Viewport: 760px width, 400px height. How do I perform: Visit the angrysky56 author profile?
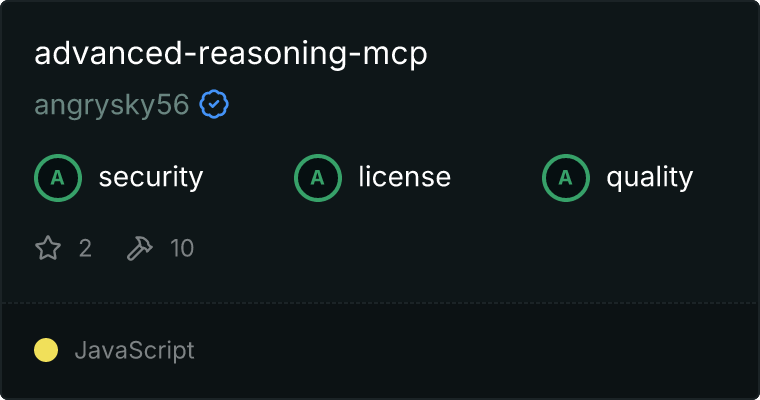coord(111,105)
